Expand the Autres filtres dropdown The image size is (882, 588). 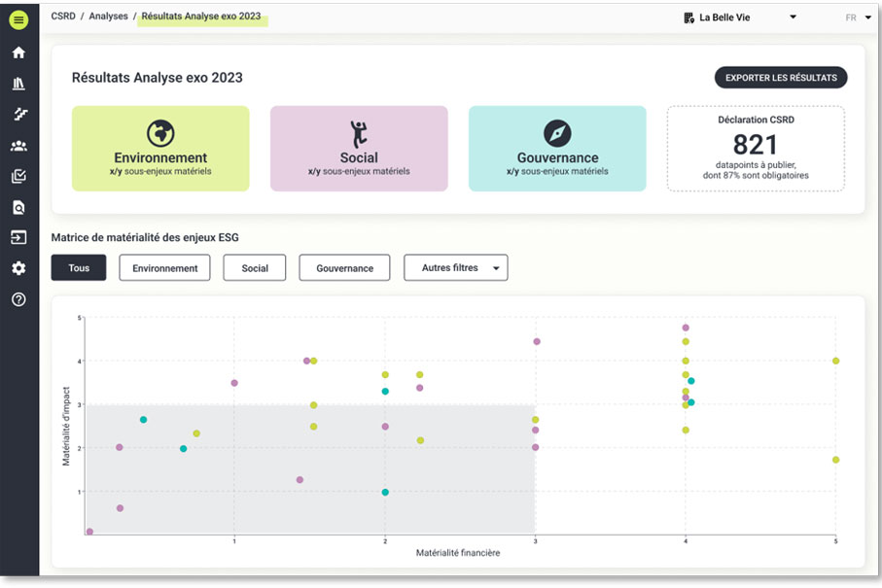pyautogui.click(x=456, y=267)
